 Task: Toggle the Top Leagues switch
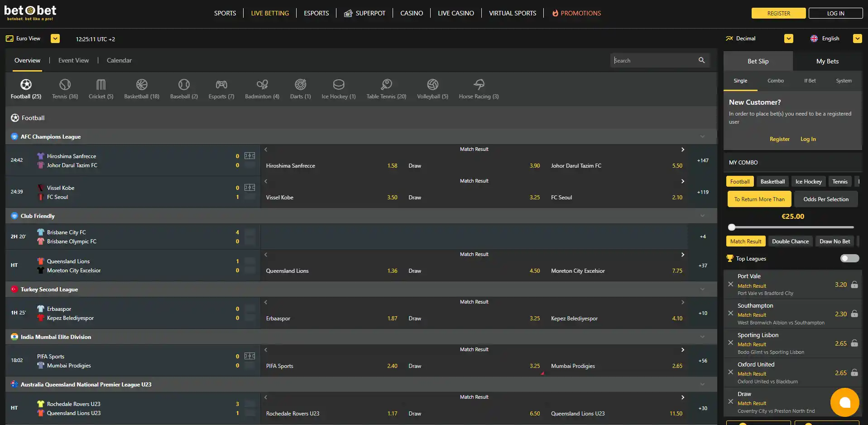click(x=849, y=258)
